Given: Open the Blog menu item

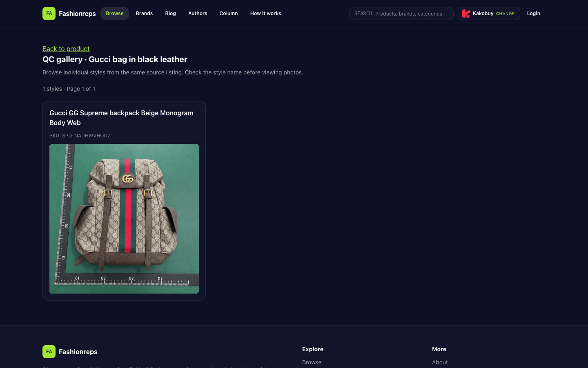Looking at the screenshot, I should coord(170,13).
